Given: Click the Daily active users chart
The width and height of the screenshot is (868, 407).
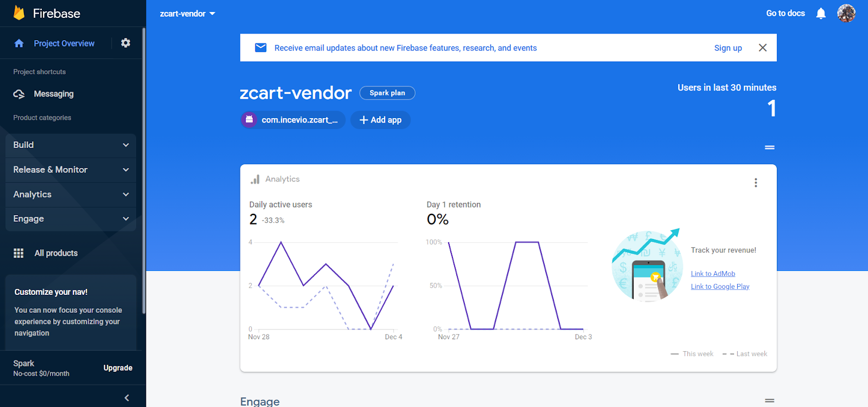Looking at the screenshot, I should 325,286.
